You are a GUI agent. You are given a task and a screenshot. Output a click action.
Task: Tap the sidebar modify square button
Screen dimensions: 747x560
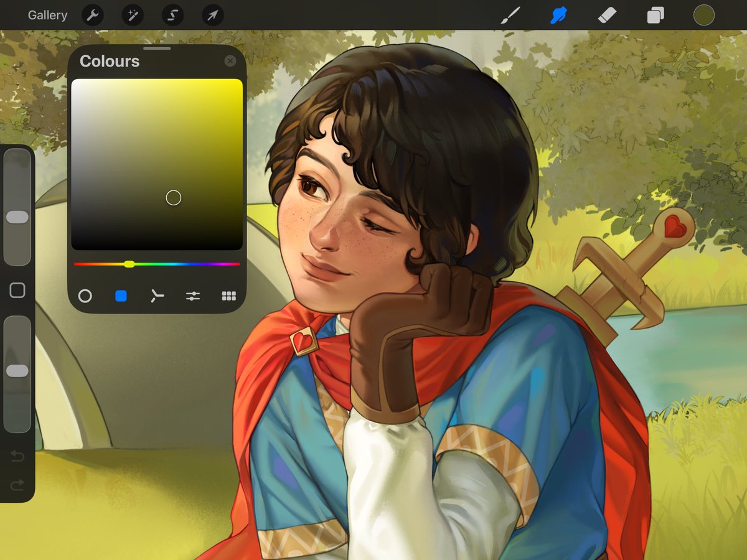click(x=17, y=290)
